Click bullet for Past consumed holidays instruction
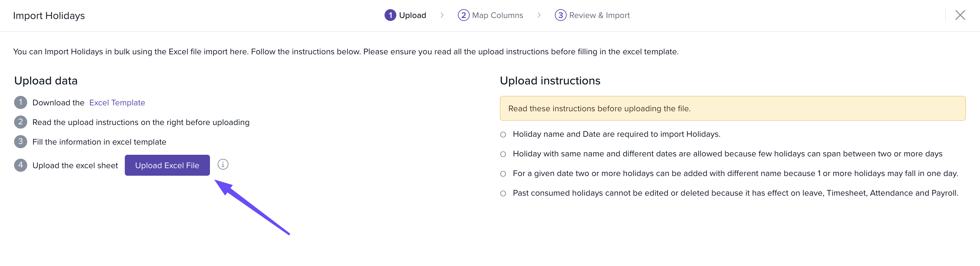980x266 pixels. click(x=503, y=193)
